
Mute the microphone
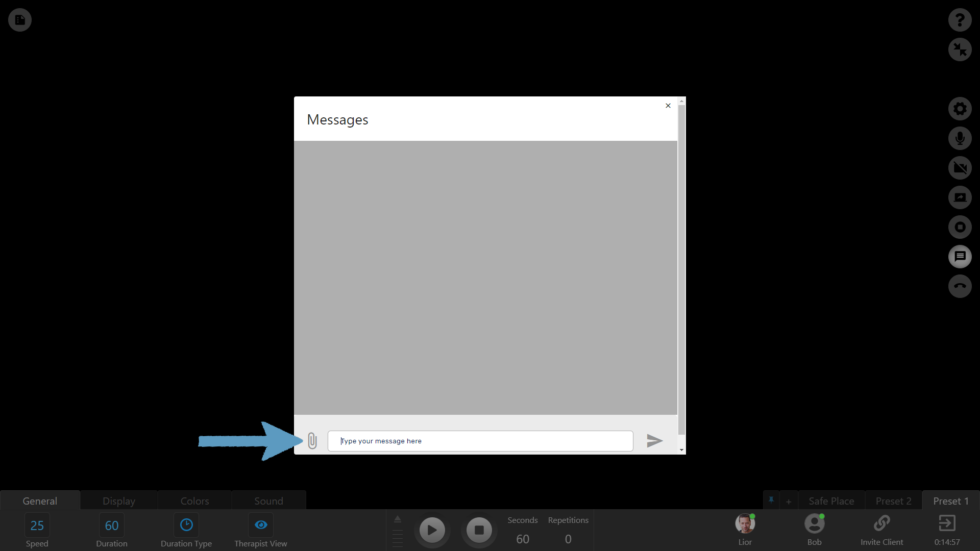[960, 138]
